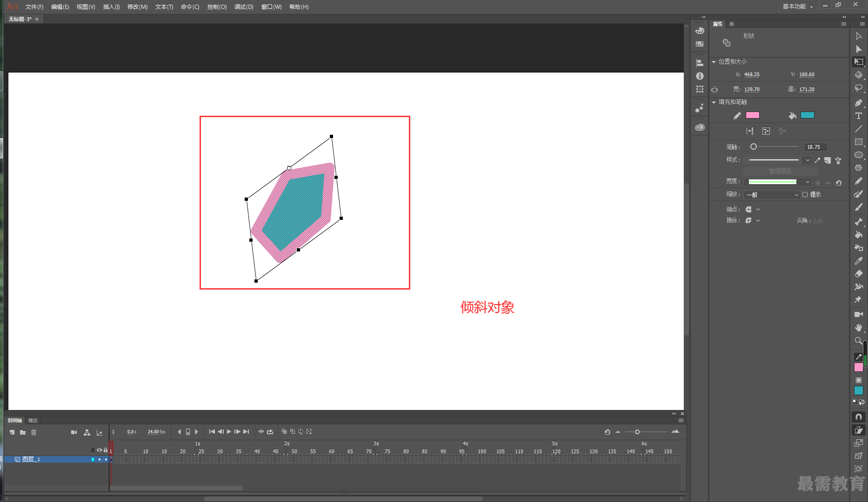Screen dimensions: 868x502
Task: Toggle lock on all layers
Action: click(x=106, y=450)
